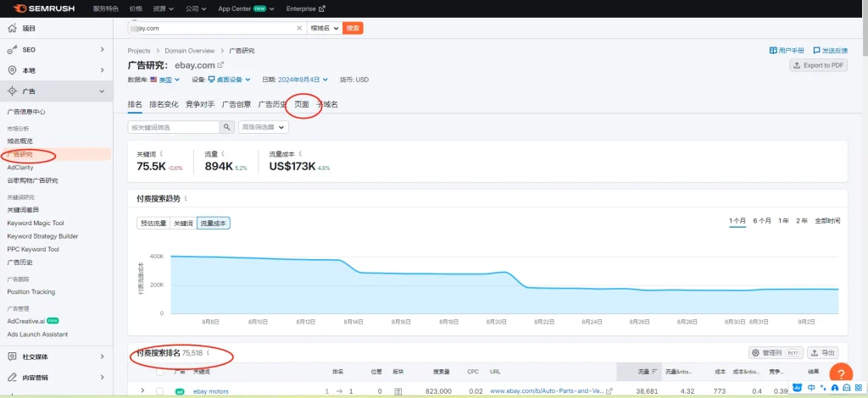The image size is (868, 398).
Task: Switch to the 子域名 tab
Action: pos(327,104)
